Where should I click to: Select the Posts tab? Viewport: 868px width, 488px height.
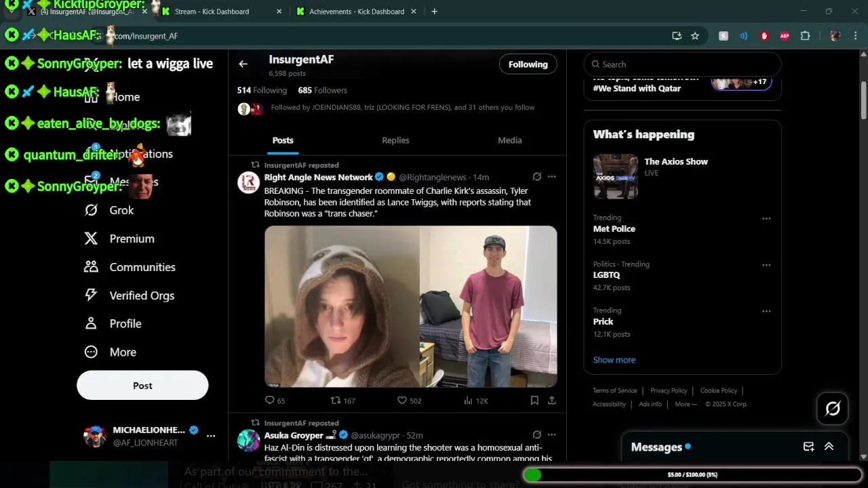[283, 140]
